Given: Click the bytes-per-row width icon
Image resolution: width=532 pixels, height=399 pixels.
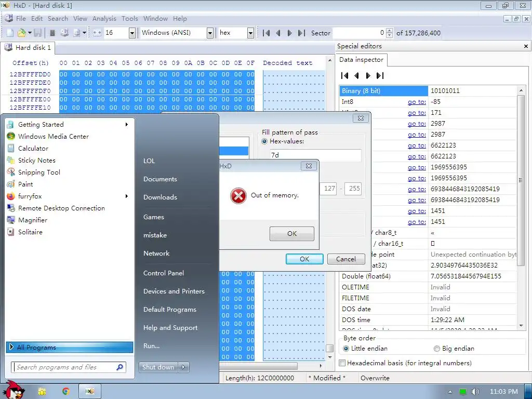Looking at the screenshot, I should pyautogui.click(x=97, y=33).
